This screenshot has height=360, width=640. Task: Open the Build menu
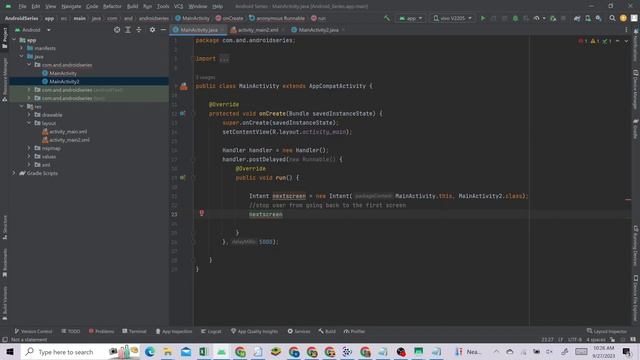pos(132,6)
